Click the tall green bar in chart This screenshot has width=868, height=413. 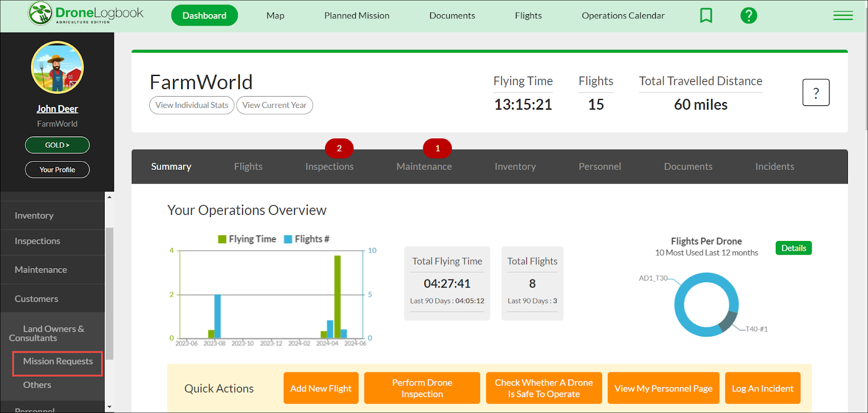pos(337,297)
